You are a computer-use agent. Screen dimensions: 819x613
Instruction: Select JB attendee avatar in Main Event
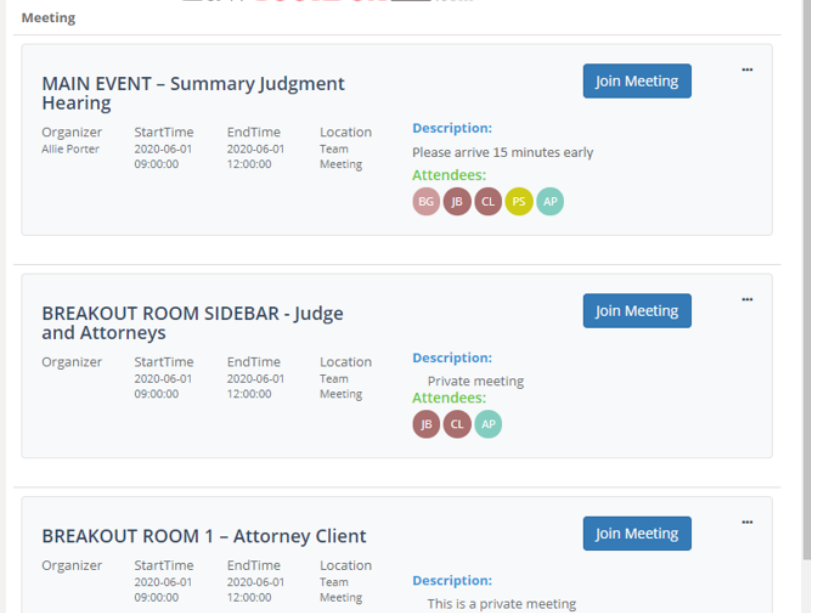[x=457, y=202]
